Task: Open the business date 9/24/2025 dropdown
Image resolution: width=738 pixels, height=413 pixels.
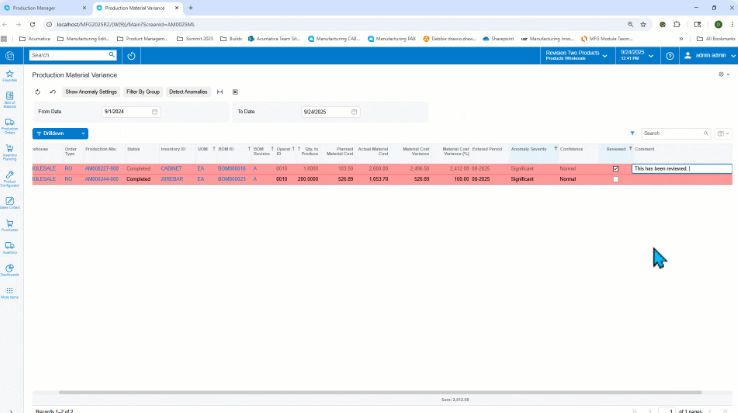Action: [x=637, y=56]
